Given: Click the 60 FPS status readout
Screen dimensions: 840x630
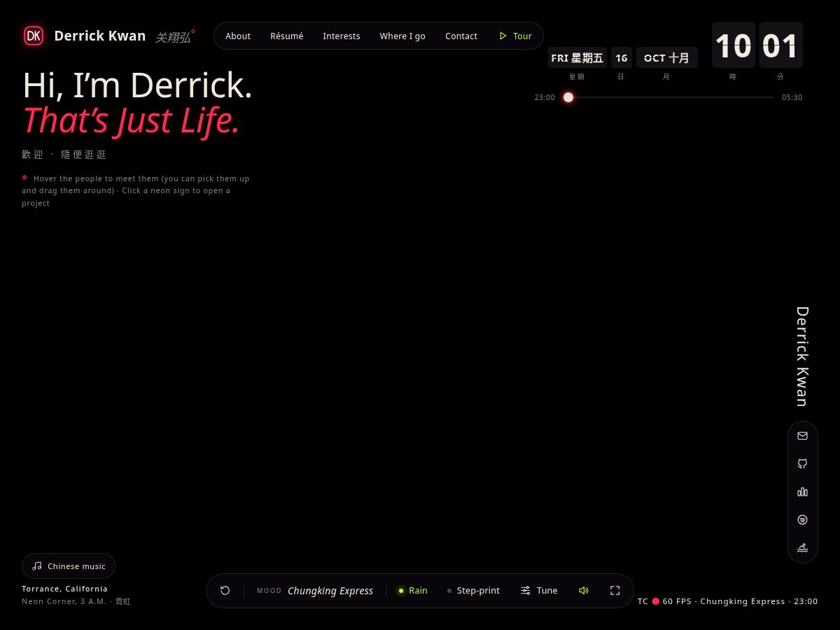Looking at the screenshot, I should click(677, 601).
